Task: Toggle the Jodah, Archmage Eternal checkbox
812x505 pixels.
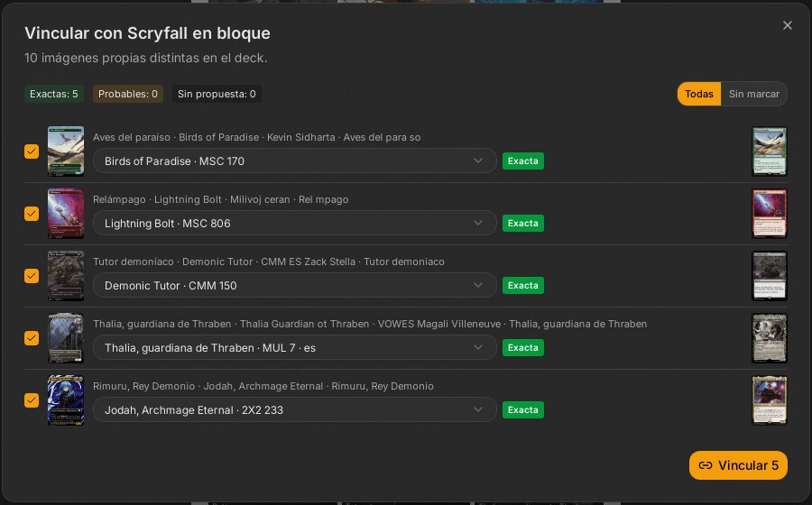Action: tap(32, 400)
